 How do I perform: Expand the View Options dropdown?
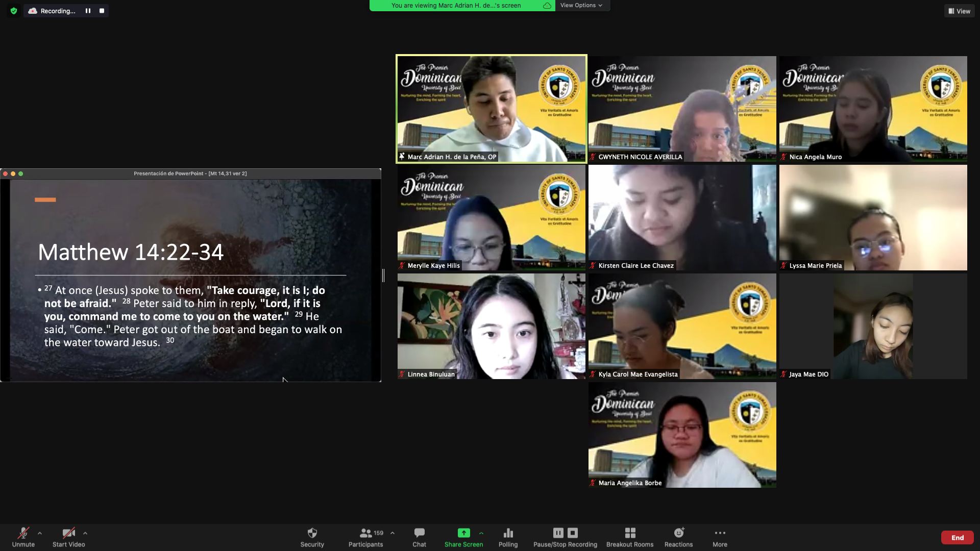(x=581, y=5)
